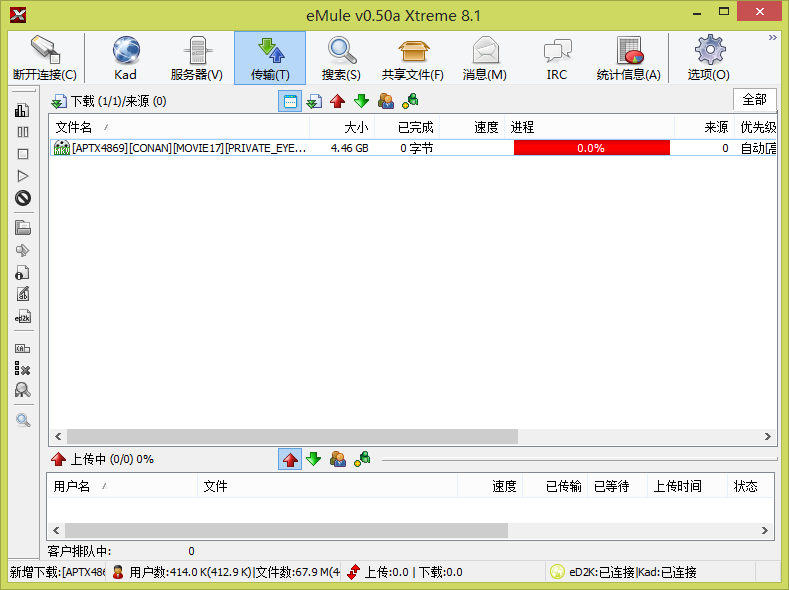Sort downloads by 文件名 column

pyautogui.click(x=180, y=127)
